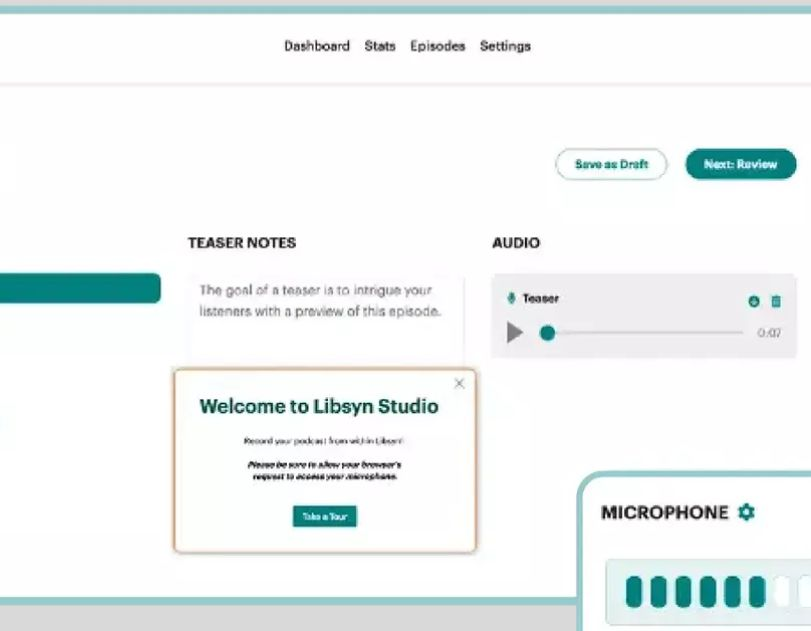The width and height of the screenshot is (811, 631).
Task: Delete the Teaser audio with trash icon
Action: click(x=775, y=301)
